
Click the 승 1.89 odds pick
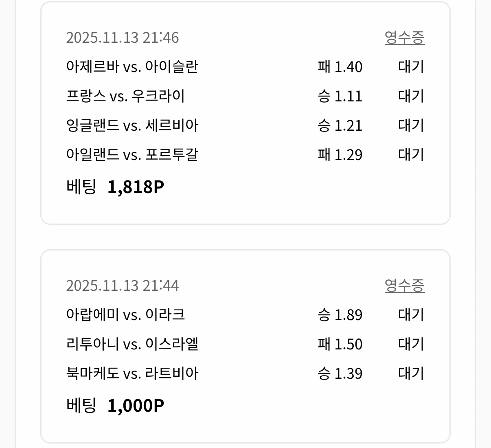(x=341, y=314)
